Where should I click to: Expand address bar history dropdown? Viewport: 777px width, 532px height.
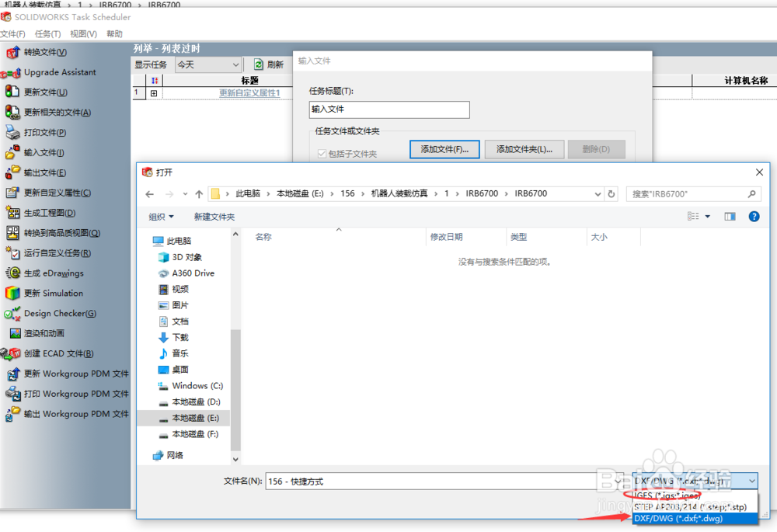click(x=598, y=194)
